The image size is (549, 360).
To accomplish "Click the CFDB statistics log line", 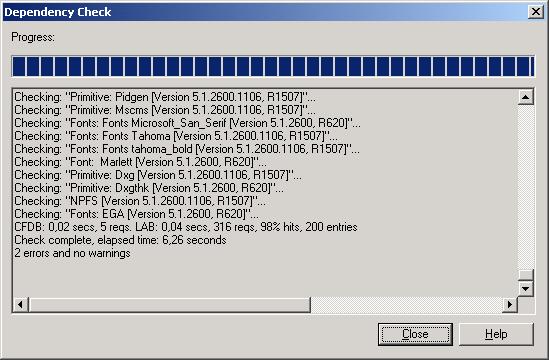I will coord(186,227).
